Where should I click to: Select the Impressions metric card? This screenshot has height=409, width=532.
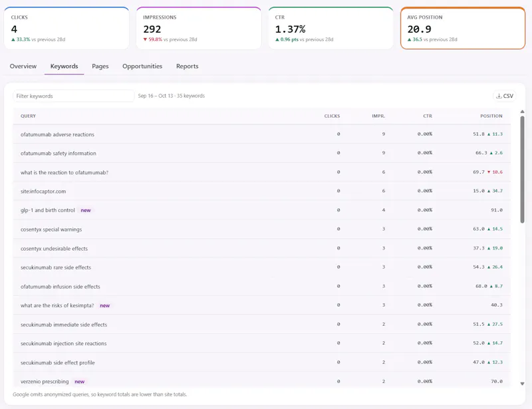tap(199, 28)
